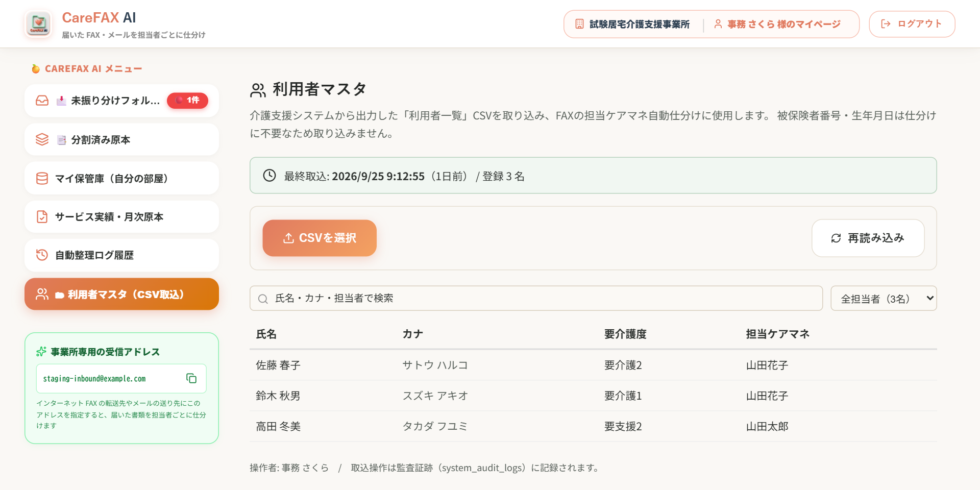This screenshot has width=980, height=490.
Task: Click the 試験居宅介護支援事業所 office name
Action: (640, 24)
